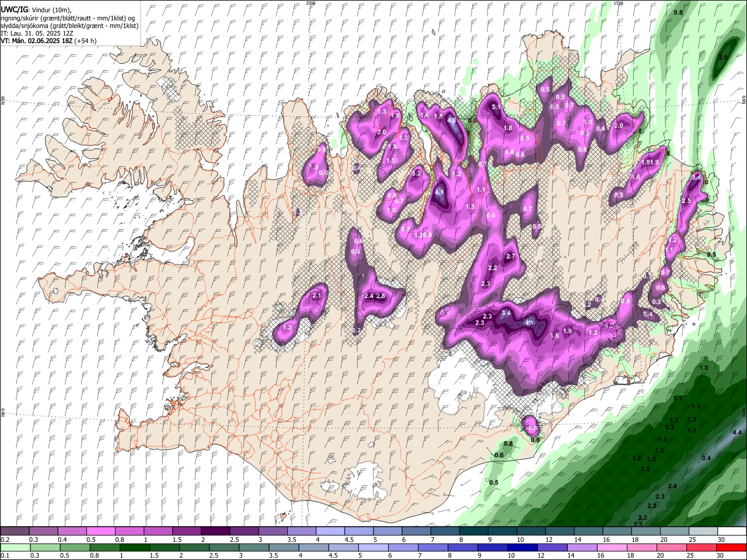Click the '4.4' rain value offshore southeast
Image resolution: width=747 pixels, height=560 pixels.
pyautogui.click(x=736, y=432)
